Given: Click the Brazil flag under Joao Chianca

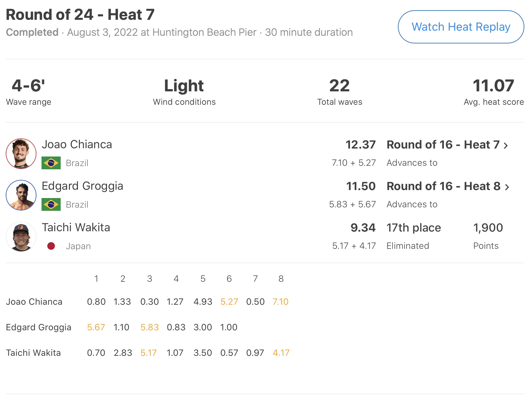Looking at the screenshot, I should pos(51,163).
